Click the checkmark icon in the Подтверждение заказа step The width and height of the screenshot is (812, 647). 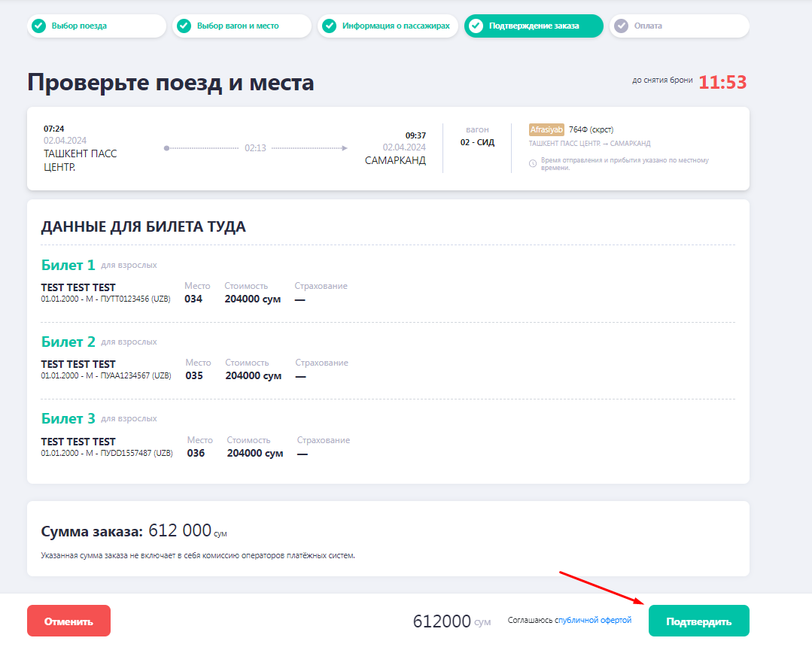pyautogui.click(x=476, y=26)
